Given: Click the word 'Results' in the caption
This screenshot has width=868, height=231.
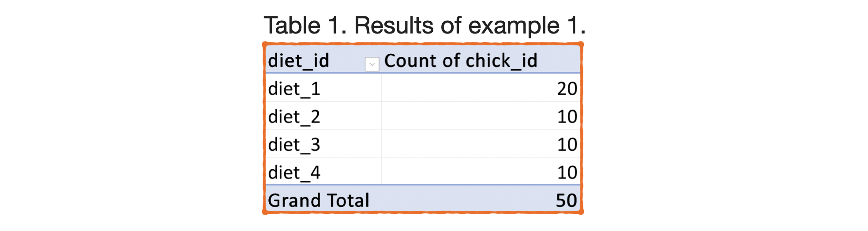Looking at the screenshot, I should pos(394,25).
